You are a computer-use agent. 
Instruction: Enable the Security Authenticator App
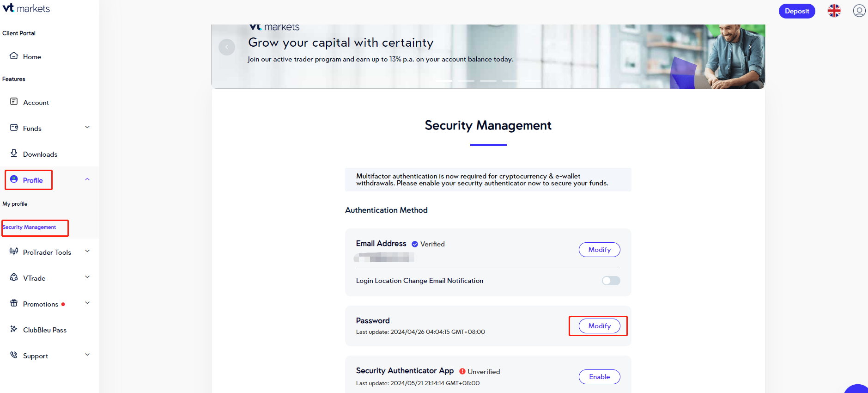599,377
